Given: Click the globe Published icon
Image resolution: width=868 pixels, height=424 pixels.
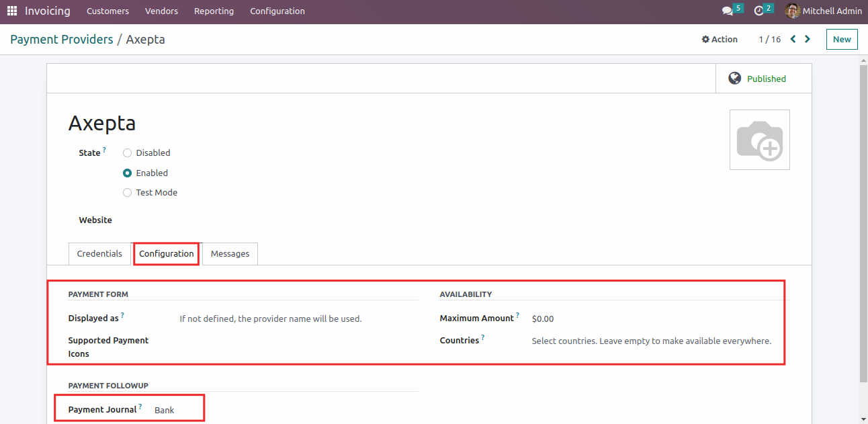Looking at the screenshot, I should coord(735,79).
